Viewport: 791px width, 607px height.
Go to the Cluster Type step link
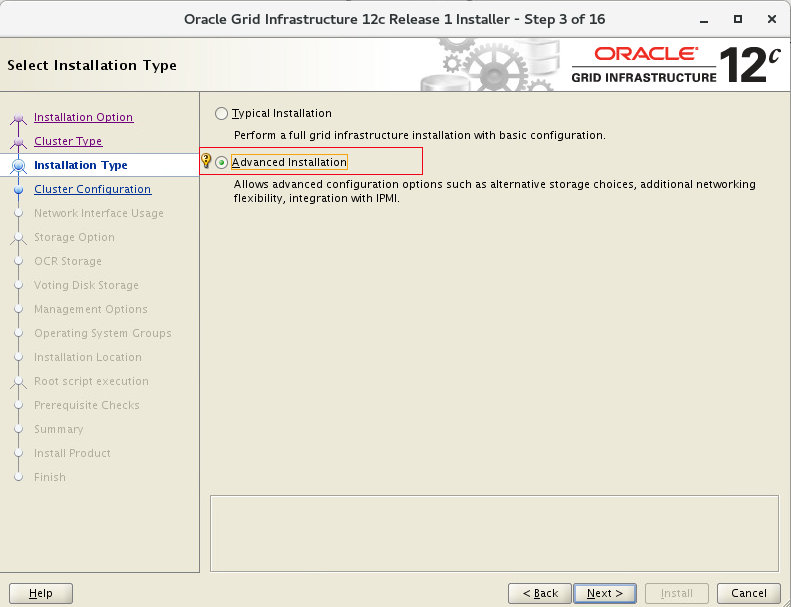click(x=68, y=141)
